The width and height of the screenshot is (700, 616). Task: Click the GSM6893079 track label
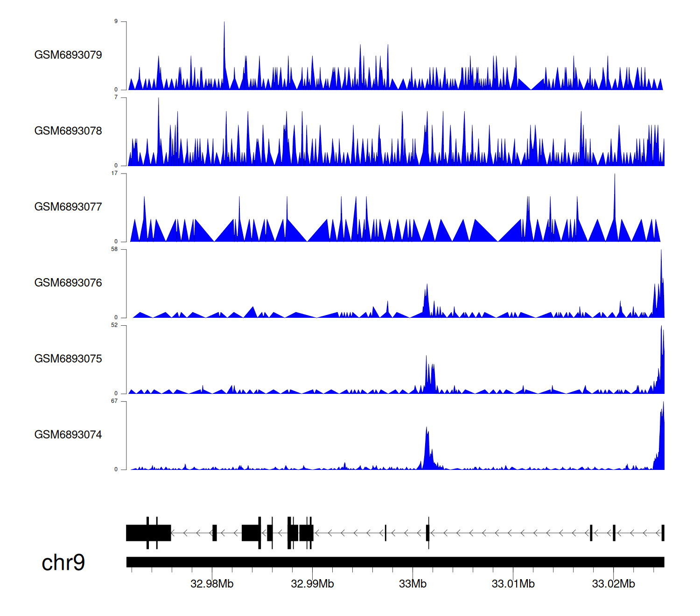(x=68, y=55)
